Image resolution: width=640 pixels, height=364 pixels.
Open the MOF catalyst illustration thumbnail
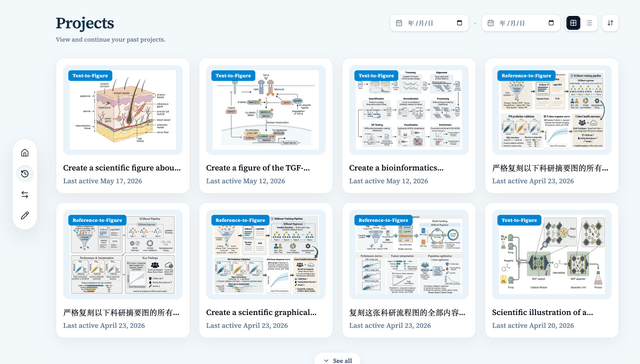(552, 254)
